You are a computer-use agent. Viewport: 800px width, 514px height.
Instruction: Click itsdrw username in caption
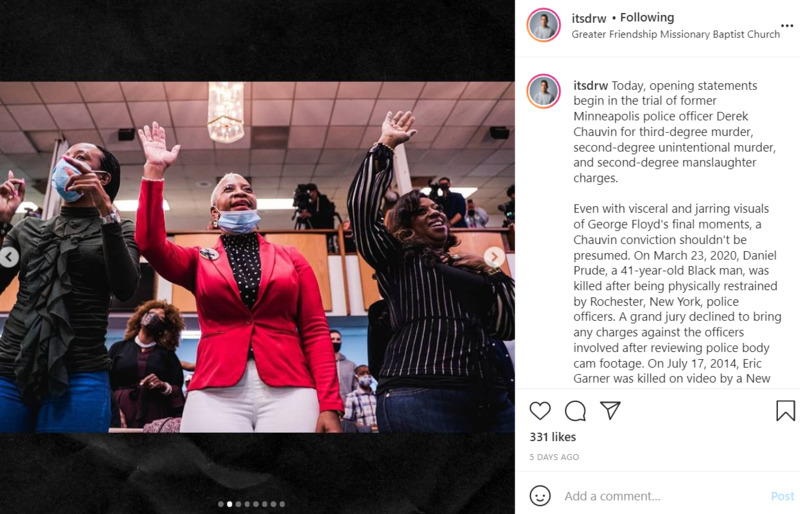590,86
